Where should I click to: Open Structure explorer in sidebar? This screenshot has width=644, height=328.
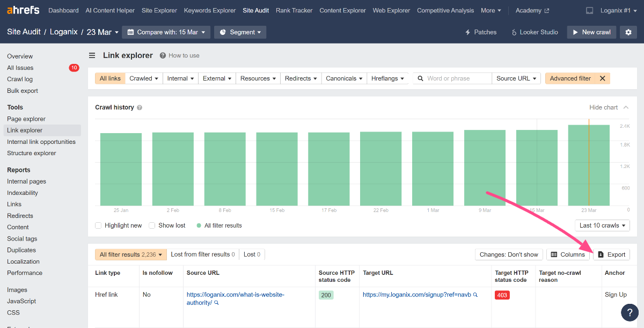[x=32, y=153]
